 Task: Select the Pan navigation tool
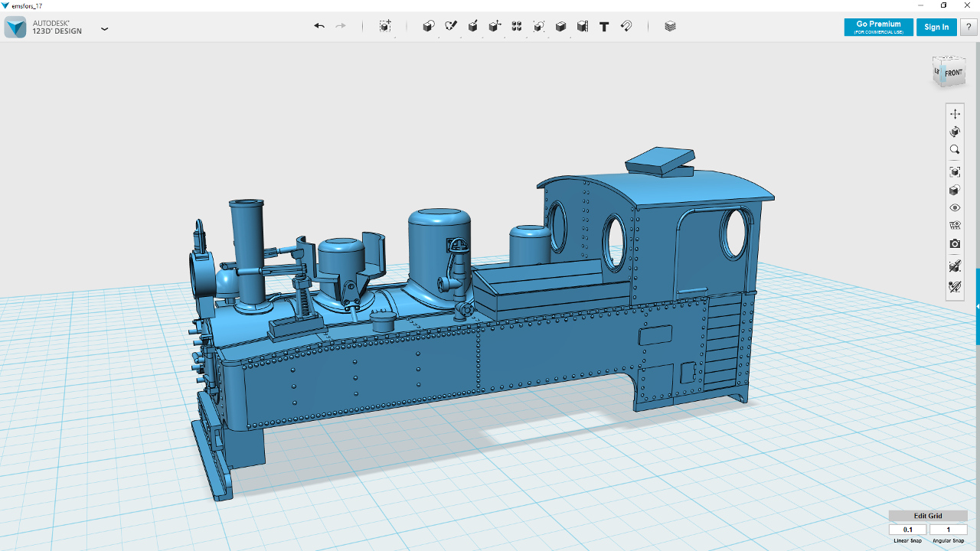(x=955, y=114)
